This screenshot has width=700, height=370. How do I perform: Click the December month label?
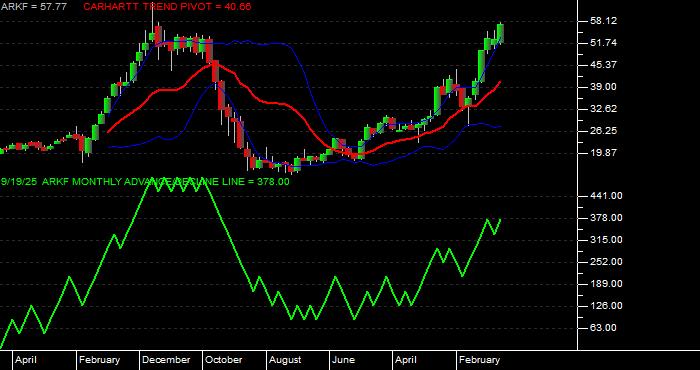pyautogui.click(x=166, y=360)
